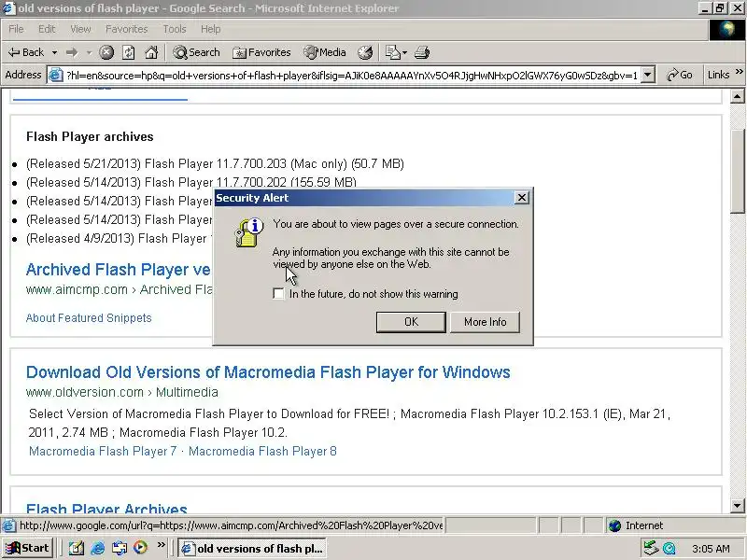This screenshot has height=560, width=747.
Task: Click the IE globe throbber logo
Action: (x=726, y=30)
